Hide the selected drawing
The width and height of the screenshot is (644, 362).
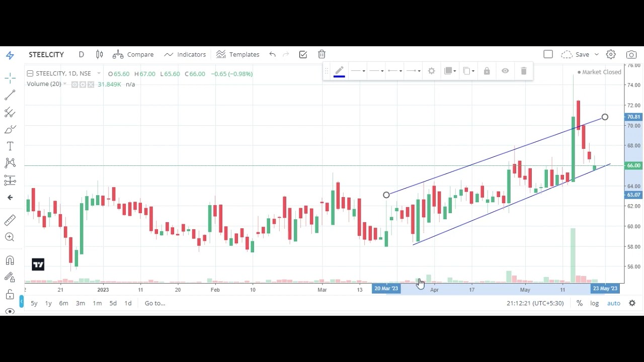click(x=505, y=71)
